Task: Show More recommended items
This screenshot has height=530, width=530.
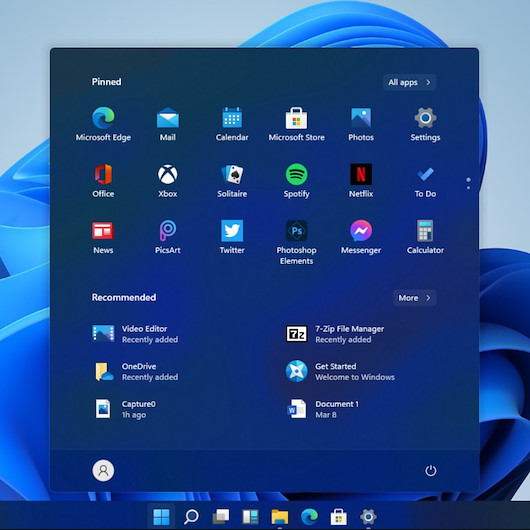Action: tap(414, 298)
